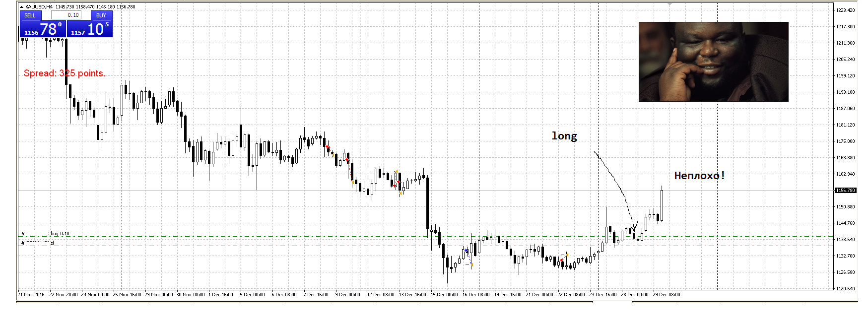Click the smiling man image on chart
This screenshot has height=329, width=868.
coord(713,62)
